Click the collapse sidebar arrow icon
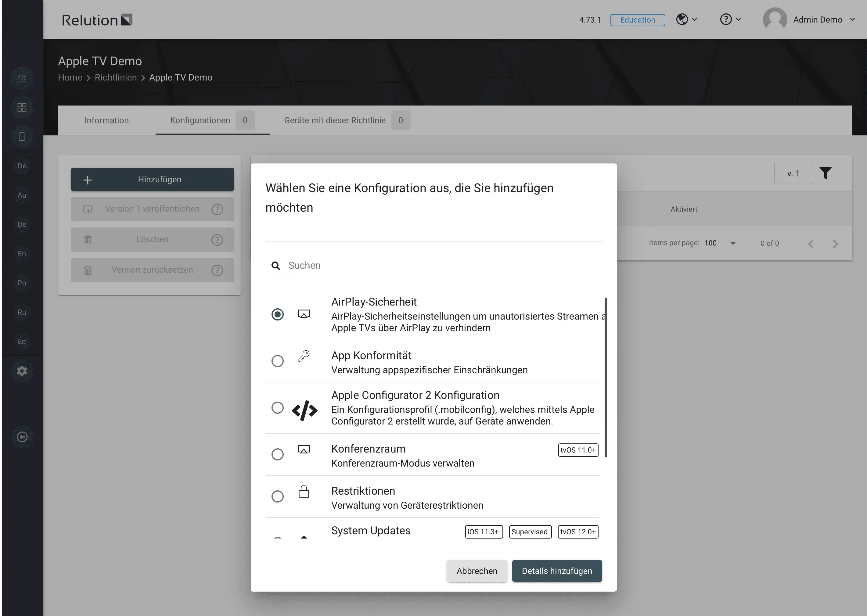This screenshot has height=616, width=867. coord(22,437)
